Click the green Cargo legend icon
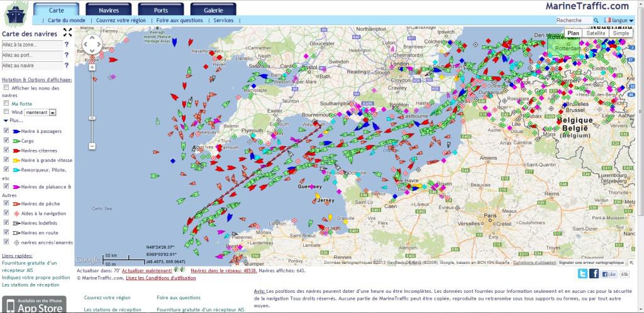This screenshot has height=313, width=644. tap(16, 141)
